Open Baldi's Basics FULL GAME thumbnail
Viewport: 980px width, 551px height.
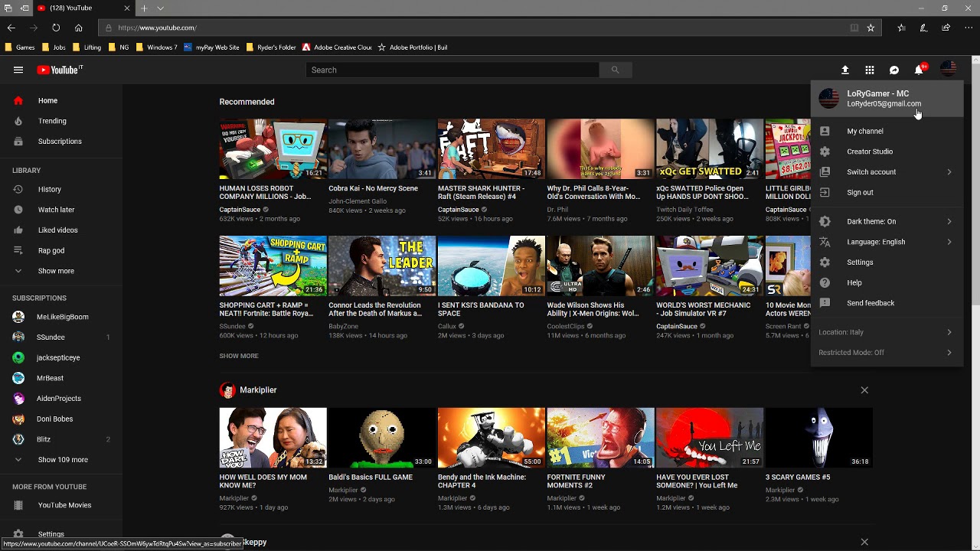coord(382,438)
